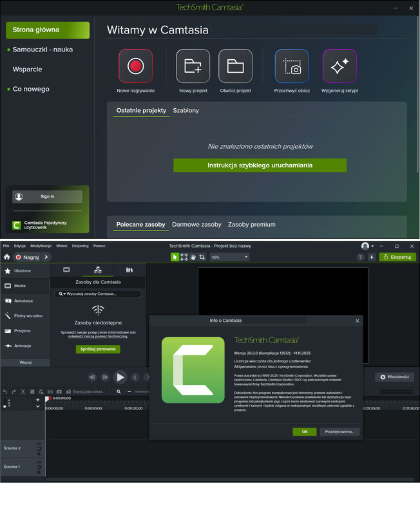Open the Plik menu in the editor

pos(6,246)
